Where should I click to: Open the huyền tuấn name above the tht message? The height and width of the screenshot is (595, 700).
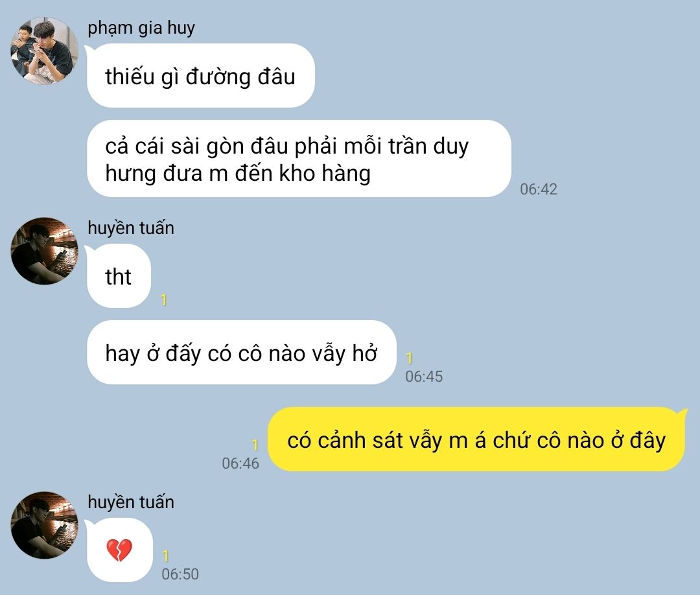131,227
